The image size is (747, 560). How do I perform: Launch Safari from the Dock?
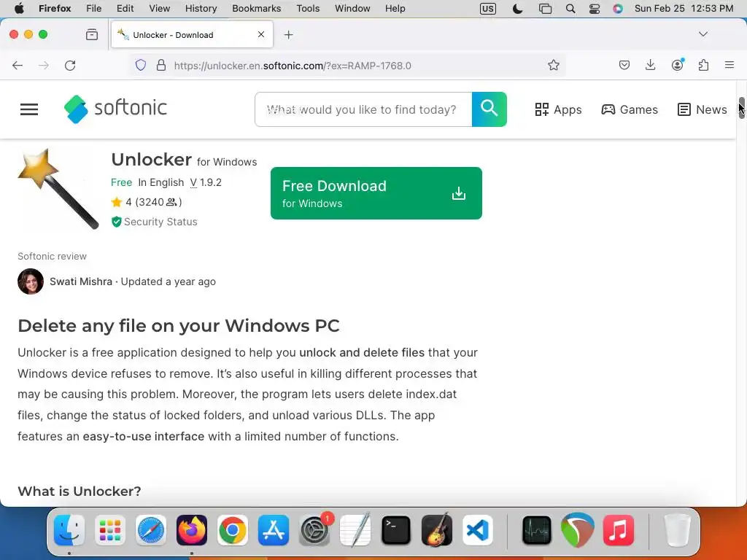(x=151, y=530)
